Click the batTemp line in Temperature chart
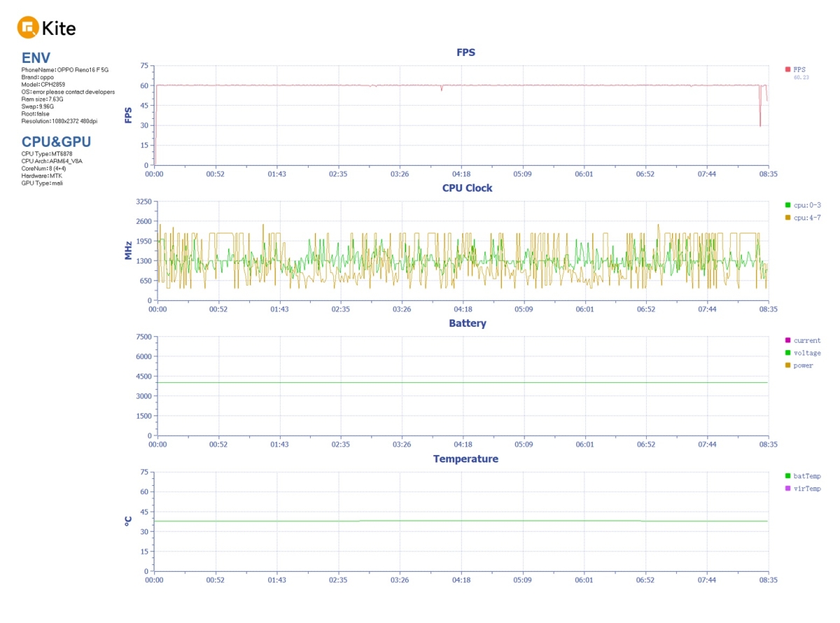 462,521
